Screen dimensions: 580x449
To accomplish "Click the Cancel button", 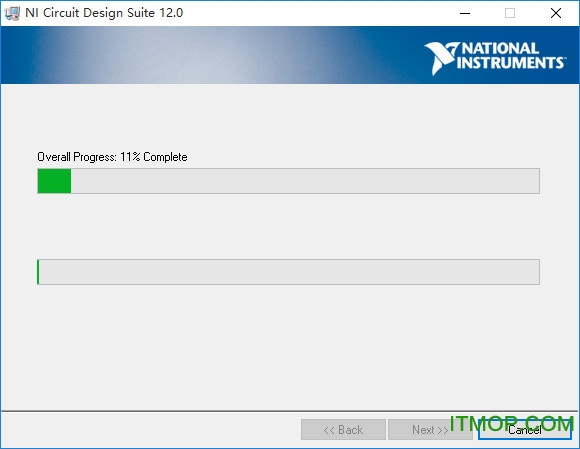I will [x=525, y=430].
